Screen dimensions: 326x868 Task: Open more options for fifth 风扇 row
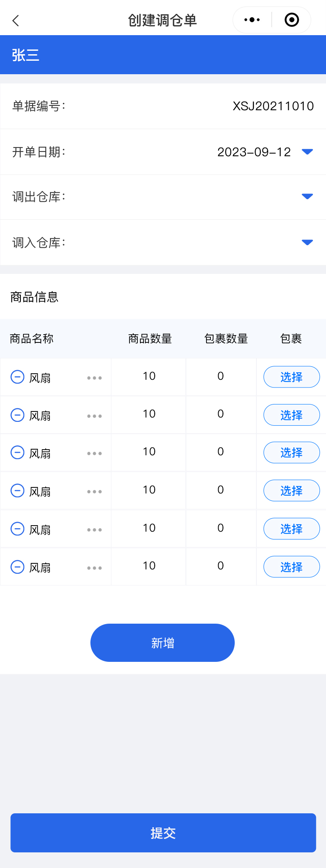(94, 529)
